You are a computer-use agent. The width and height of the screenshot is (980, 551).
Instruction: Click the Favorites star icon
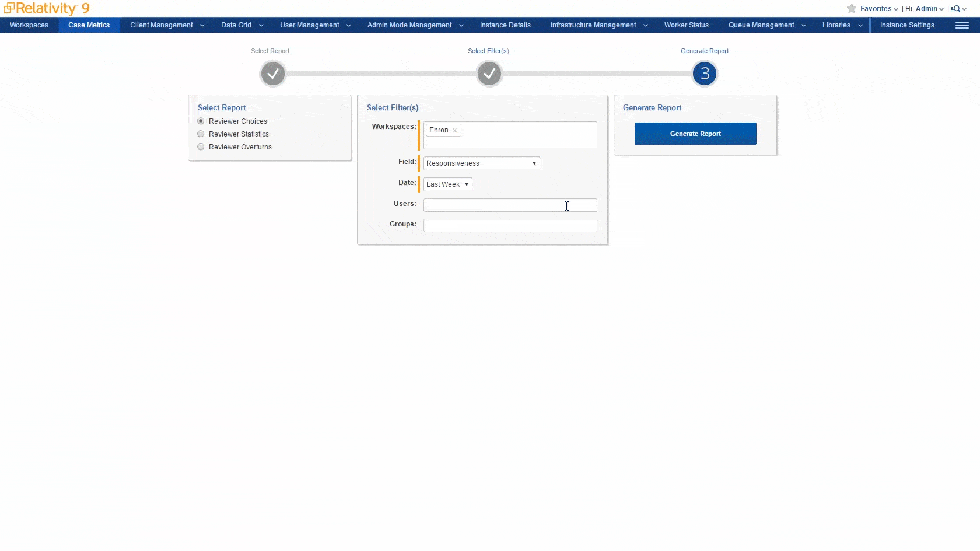[x=852, y=9]
